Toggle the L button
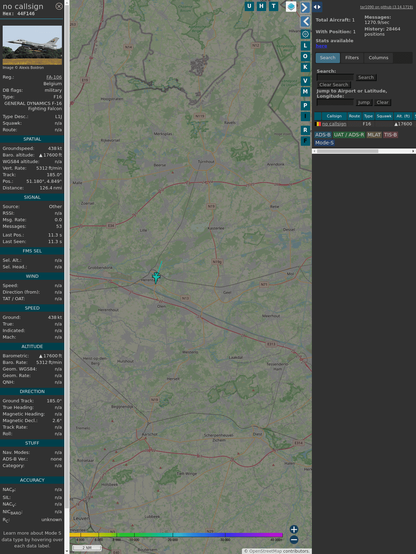Viewport: 416px width, 554px height. tap(305, 46)
